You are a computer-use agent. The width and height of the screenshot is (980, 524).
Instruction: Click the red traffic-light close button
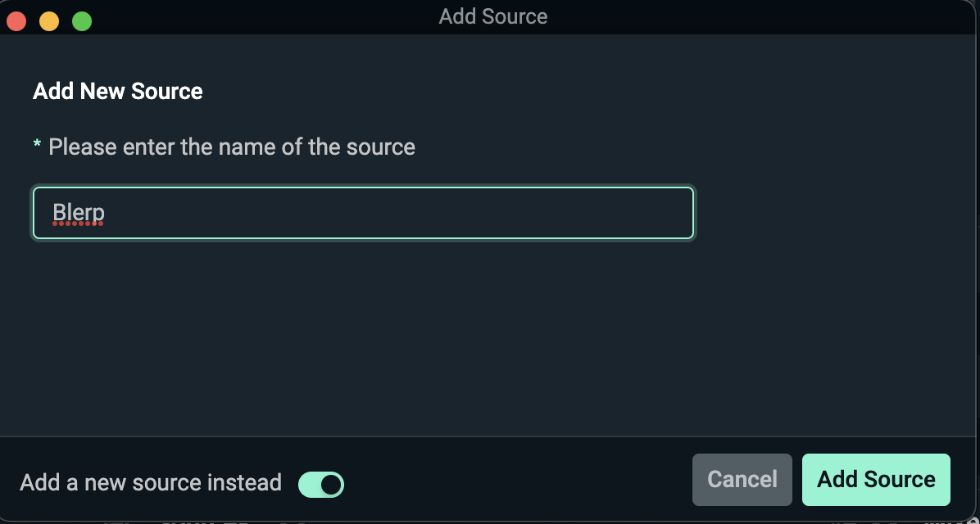click(x=16, y=20)
